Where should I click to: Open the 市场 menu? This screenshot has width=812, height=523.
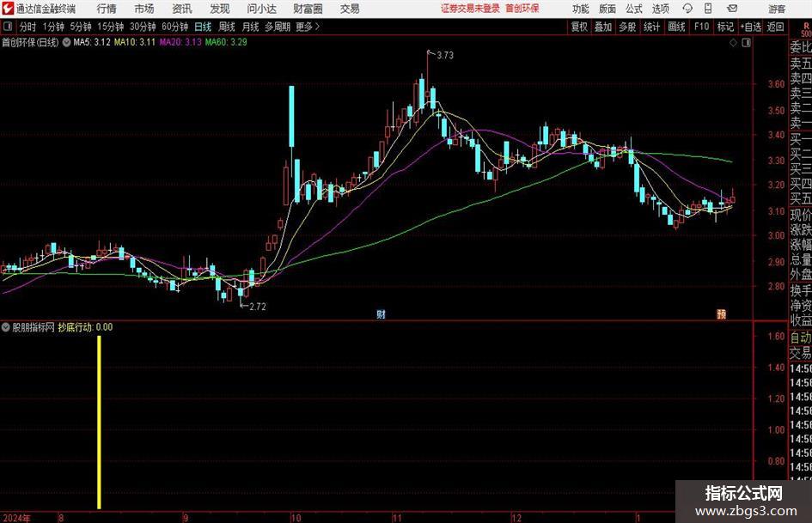click(x=144, y=9)
